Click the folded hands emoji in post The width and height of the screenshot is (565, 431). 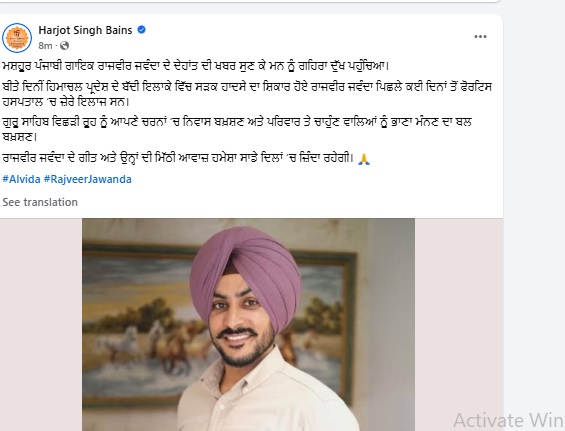tap(364, 159)
